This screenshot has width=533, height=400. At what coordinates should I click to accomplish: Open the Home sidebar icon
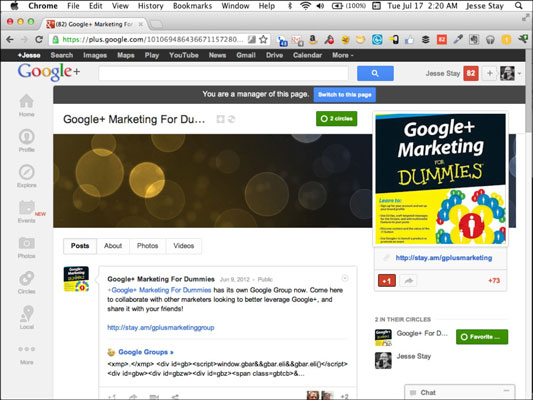click(27, 102)
